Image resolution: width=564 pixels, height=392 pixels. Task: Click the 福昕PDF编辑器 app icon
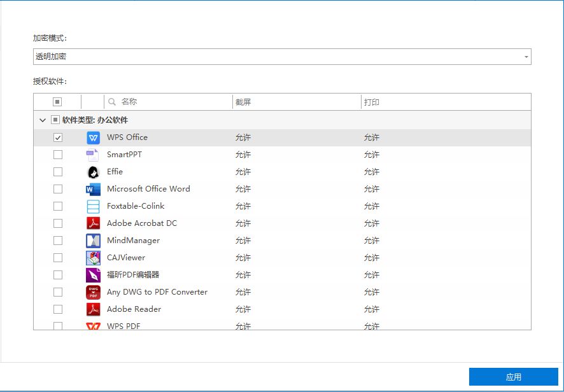pyautogui.click(x=93, y=275)
